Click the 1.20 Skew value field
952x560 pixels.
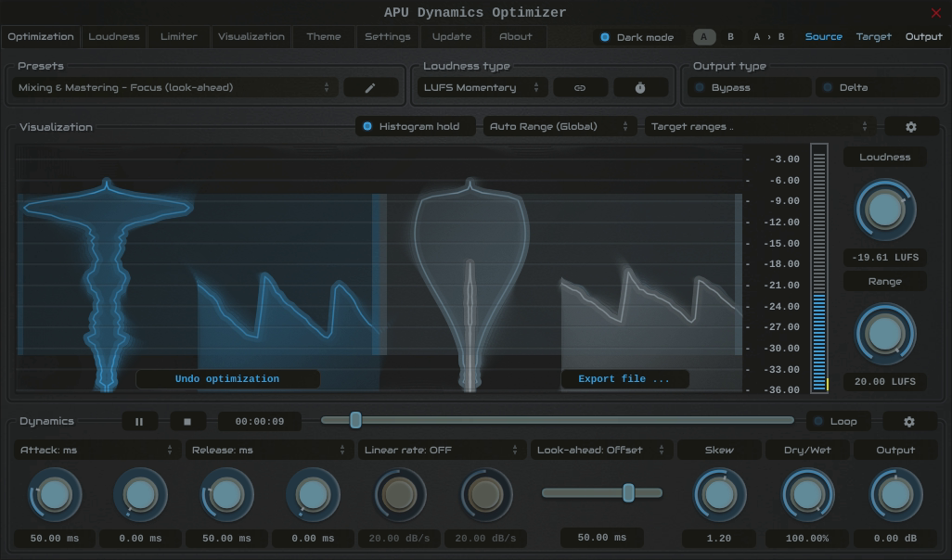[719, 538]
